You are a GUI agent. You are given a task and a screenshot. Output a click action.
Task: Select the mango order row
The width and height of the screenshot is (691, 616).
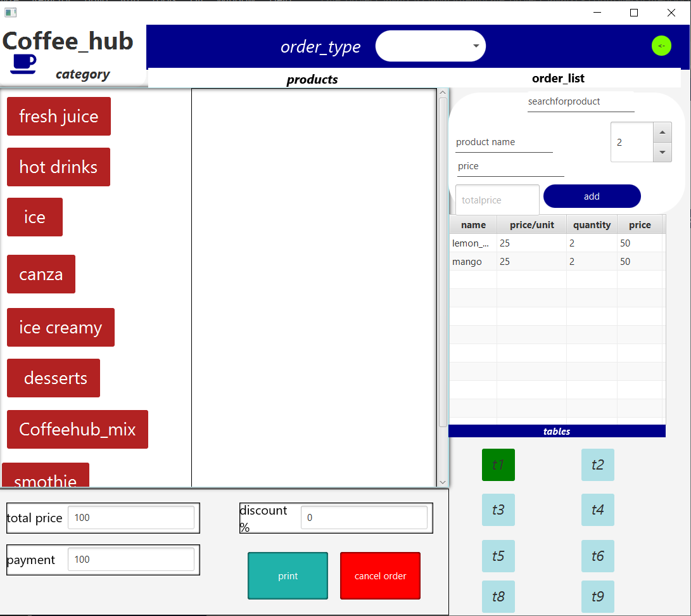[556, 262]
